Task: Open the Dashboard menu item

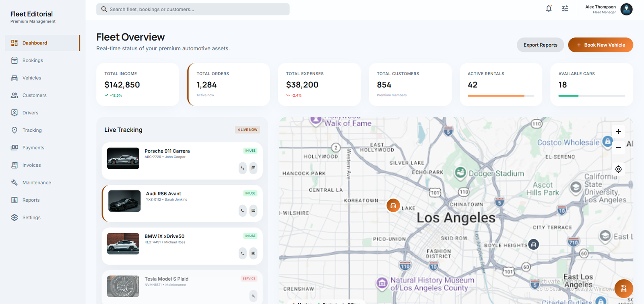Action: pyautogui.click(x=42, y=43)
